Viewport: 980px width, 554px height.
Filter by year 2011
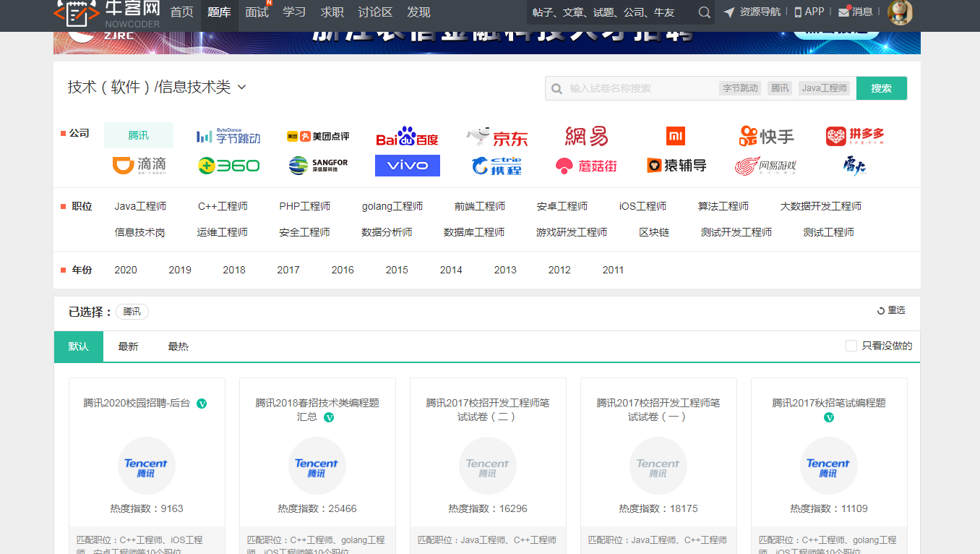click(x=613, y=270)
